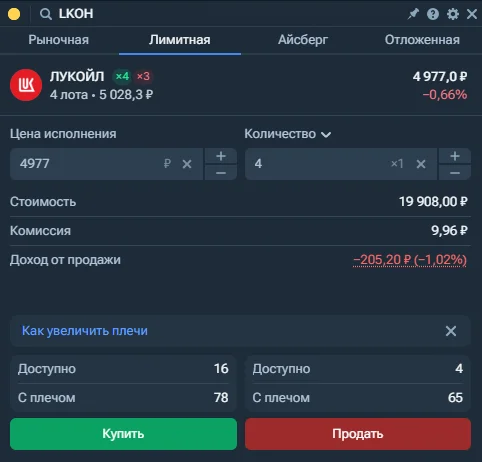Click the search magnifier icon next to LKOH
This screenshot has height=462, width=482.
(46, 14)
